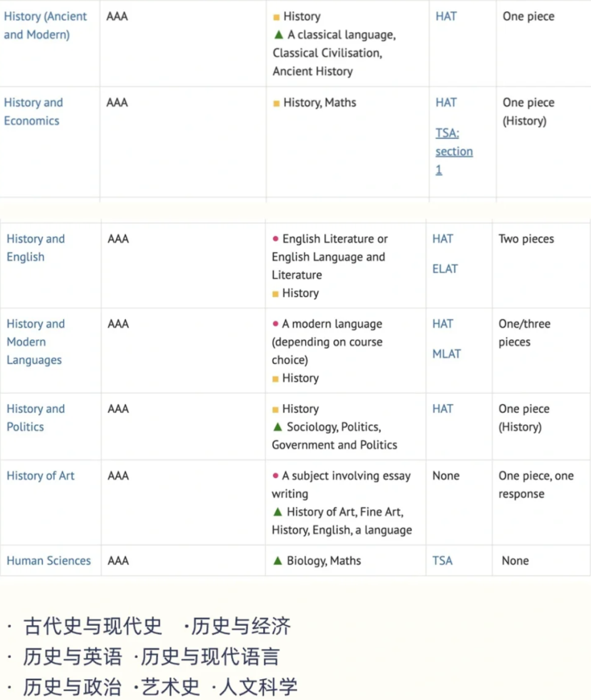Image resolution: width=591 pixels, height=700 pixels.
Task: Click HAT link in Ancient and Modern row
Action: (x=446, y=16)
